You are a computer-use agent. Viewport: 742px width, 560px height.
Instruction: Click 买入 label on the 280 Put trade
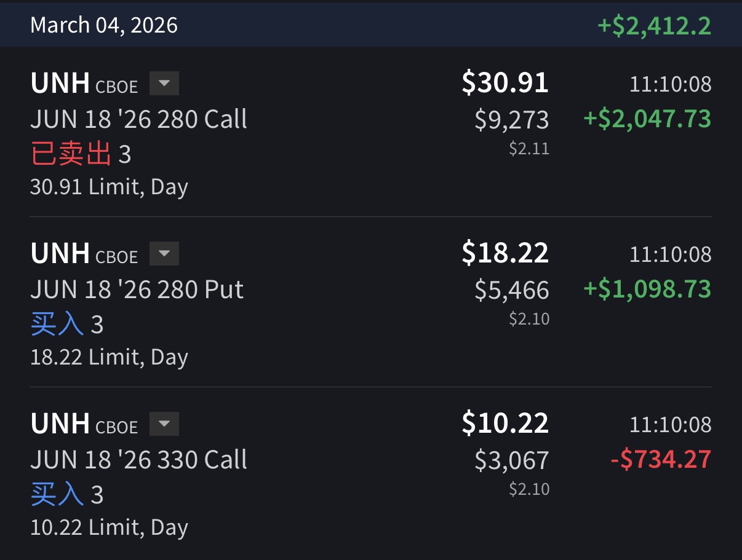pyautogui.click(x=57, y=324)
